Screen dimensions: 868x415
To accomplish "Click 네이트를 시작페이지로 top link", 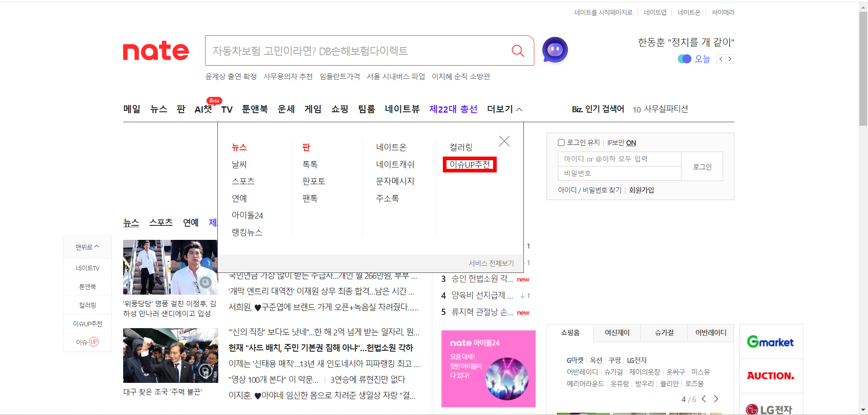I will (x=603, y=12).
